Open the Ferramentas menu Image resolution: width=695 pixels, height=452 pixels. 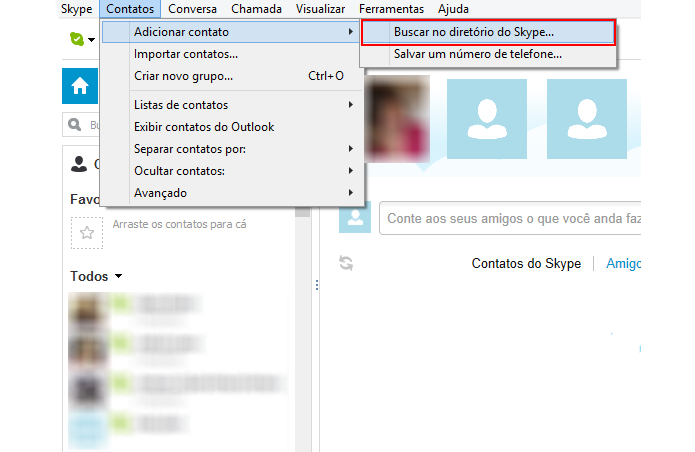tap(391, 9)
